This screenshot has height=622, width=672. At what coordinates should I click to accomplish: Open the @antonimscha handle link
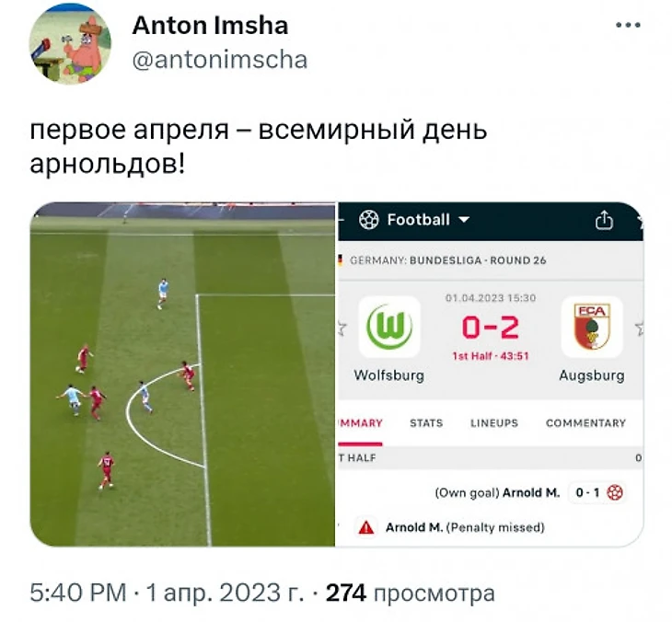coord(220,60)
